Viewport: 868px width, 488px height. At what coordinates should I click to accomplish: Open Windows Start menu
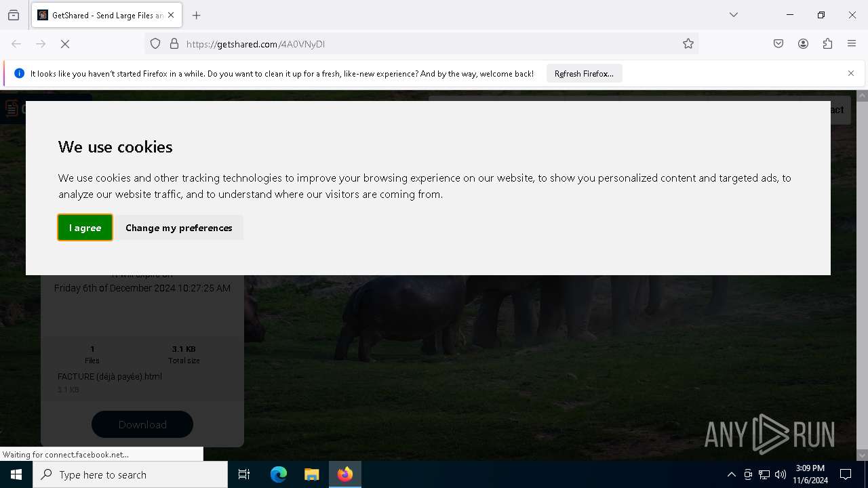pos(16,474)
